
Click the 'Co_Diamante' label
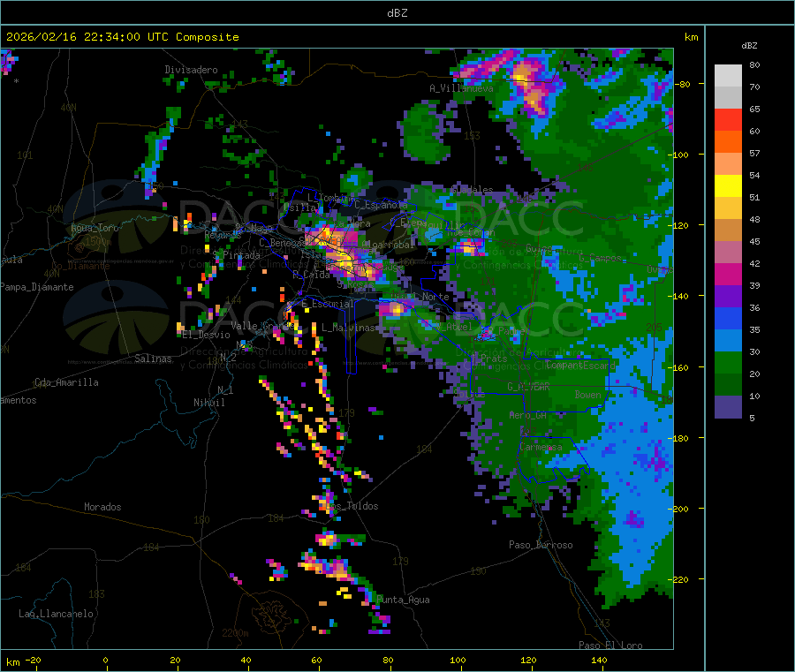click(80, 266)
